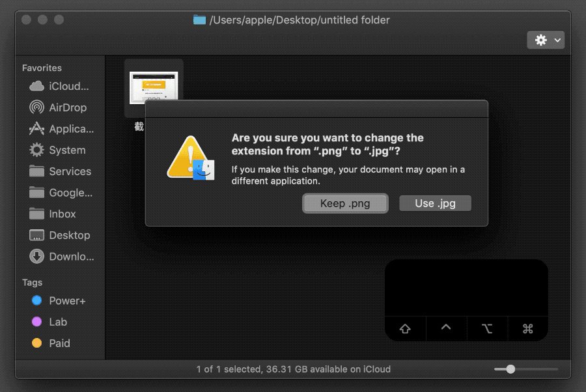The width and height of the screenshot is (586, 392).
Task: Open Downloads arrow icon in sidebar
Action: click(x=36, y=257)
